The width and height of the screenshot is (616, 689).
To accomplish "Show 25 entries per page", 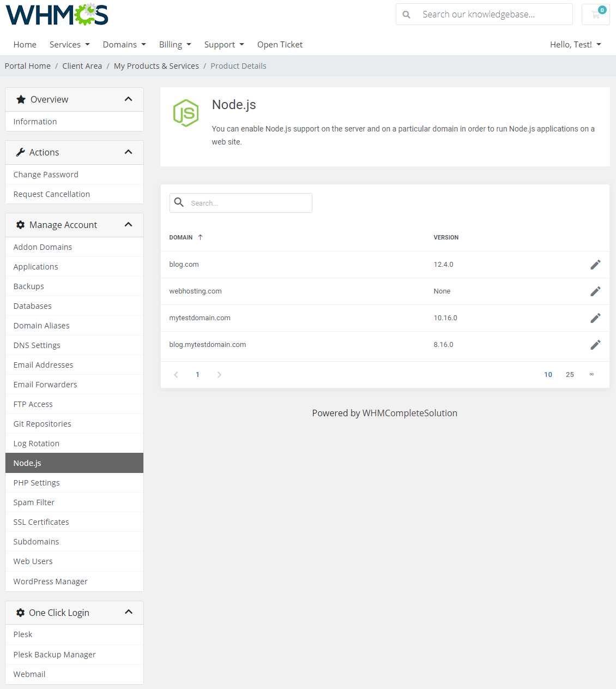I will click(570, 375).
